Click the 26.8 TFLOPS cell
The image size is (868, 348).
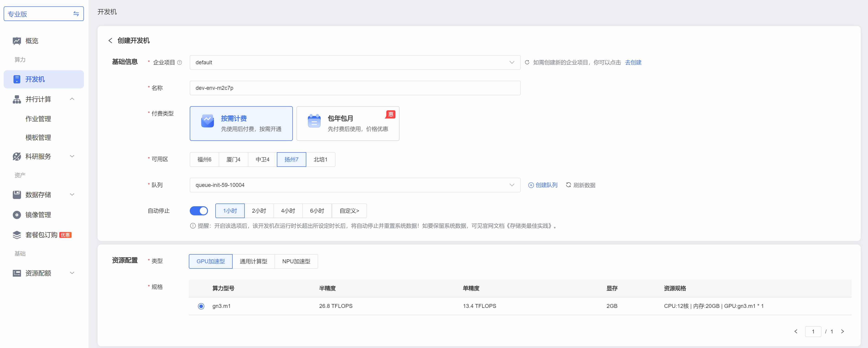336,306
